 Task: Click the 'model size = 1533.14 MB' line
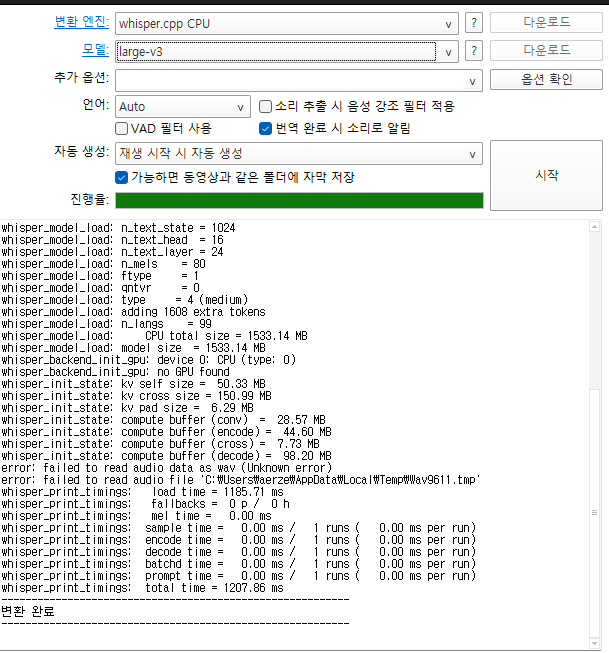[133, 348]
